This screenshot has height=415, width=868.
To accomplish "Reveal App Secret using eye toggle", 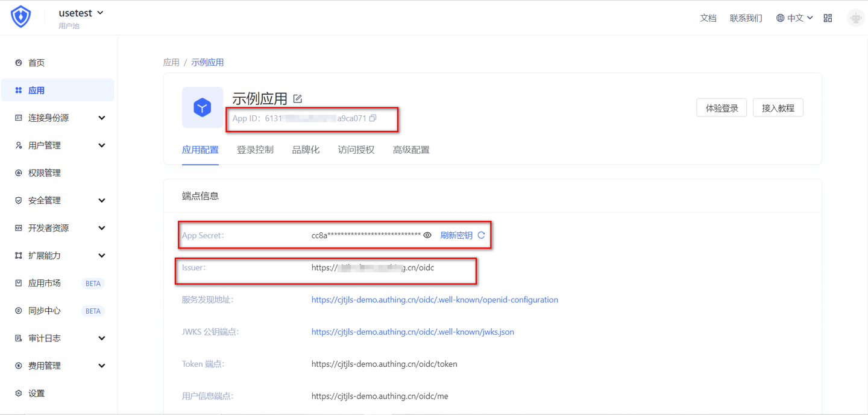I will [427, 235].
